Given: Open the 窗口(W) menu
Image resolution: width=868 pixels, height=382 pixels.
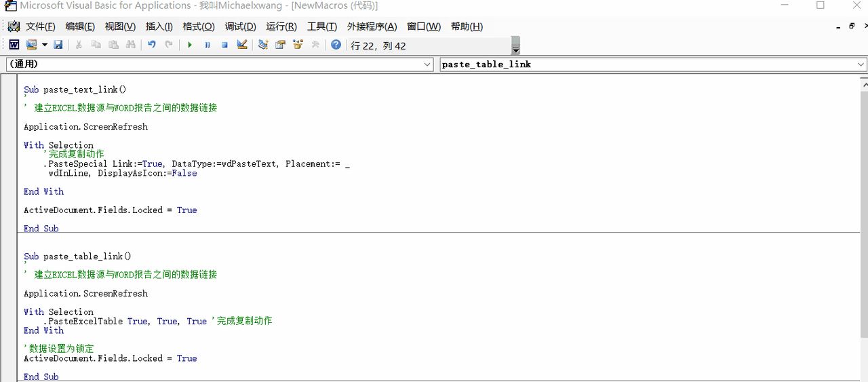Looking at the screenshot, I should tap(424, 26).
